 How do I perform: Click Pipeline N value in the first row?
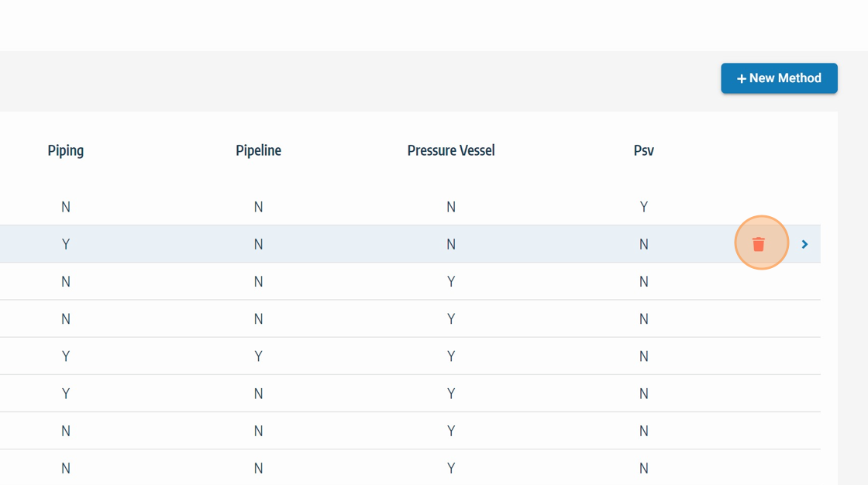tap(258, 207)
